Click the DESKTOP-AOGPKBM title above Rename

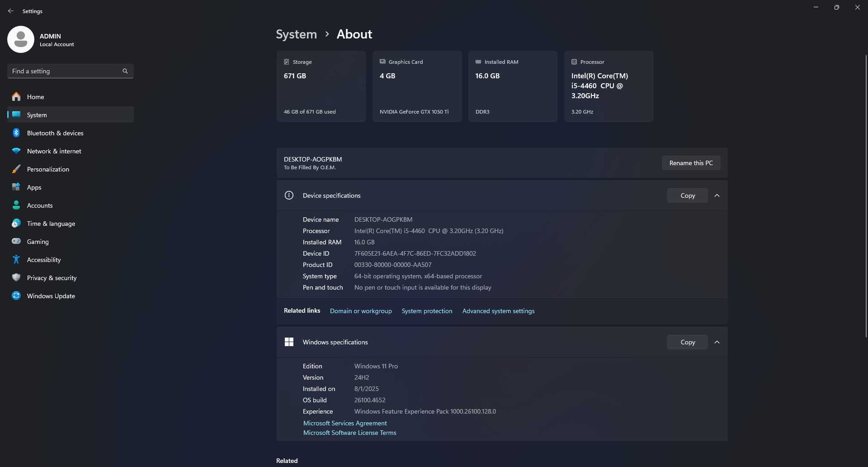313,159
